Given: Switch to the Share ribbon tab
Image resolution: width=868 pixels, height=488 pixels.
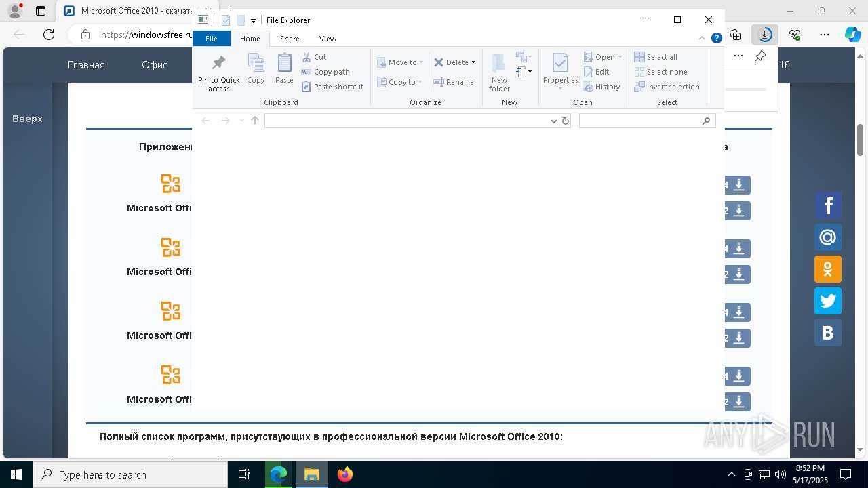Looking at the screenshot, I should coord(290,39).
